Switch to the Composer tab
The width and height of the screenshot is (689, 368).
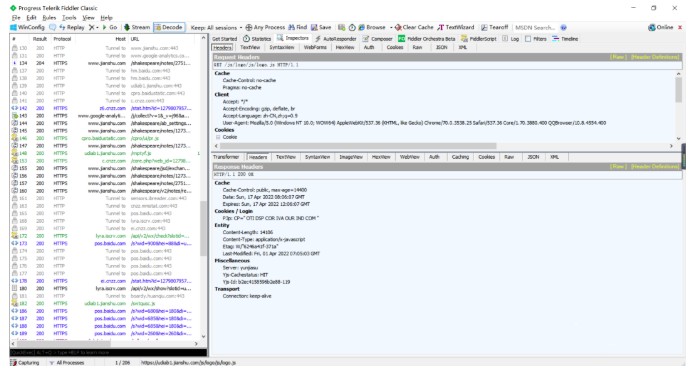point(377,39)
